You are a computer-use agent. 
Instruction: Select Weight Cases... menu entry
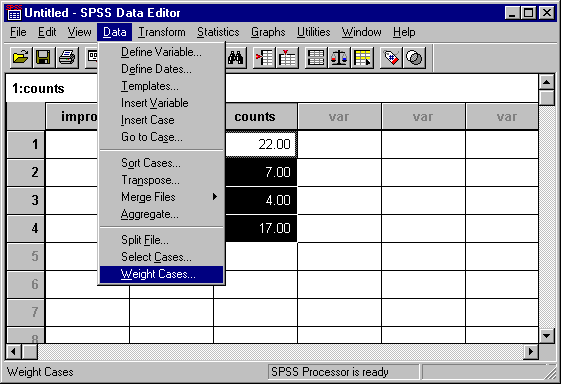click(161, 274)
